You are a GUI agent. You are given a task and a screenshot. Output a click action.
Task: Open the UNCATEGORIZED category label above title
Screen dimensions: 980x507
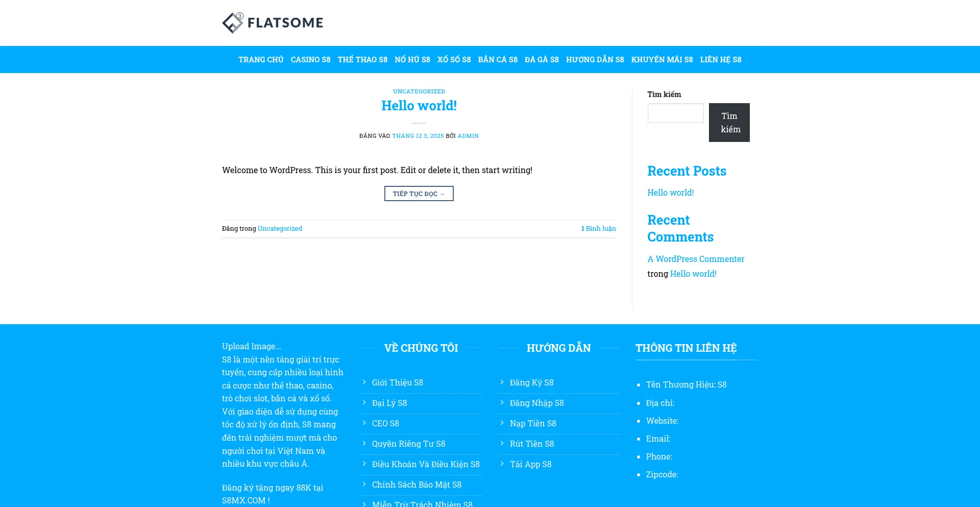point(419,91)
